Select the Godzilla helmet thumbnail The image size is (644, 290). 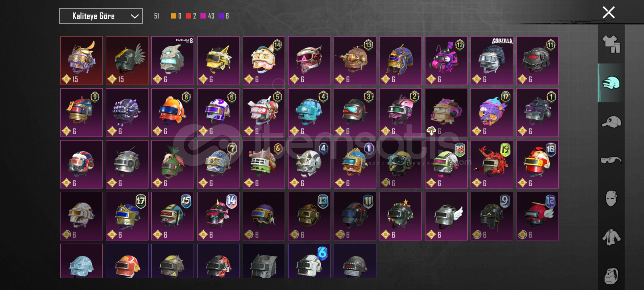492,61
